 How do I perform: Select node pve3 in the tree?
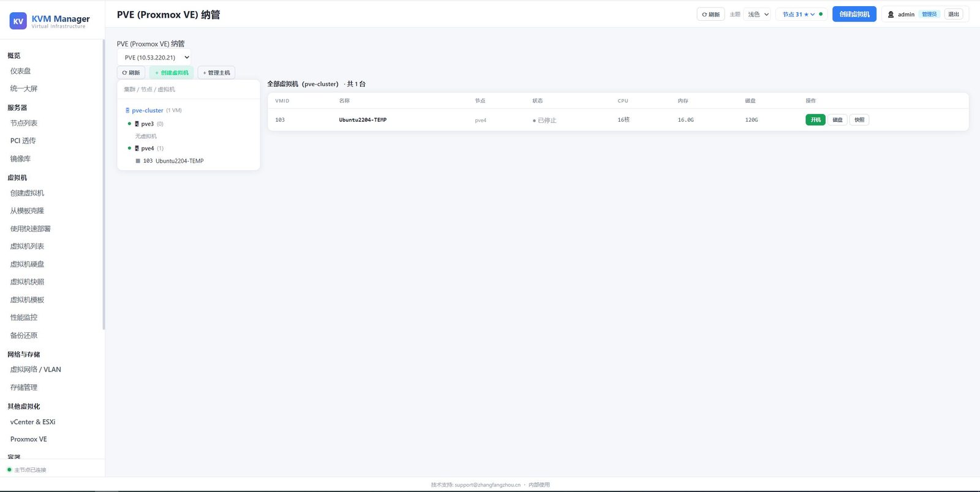148,124
